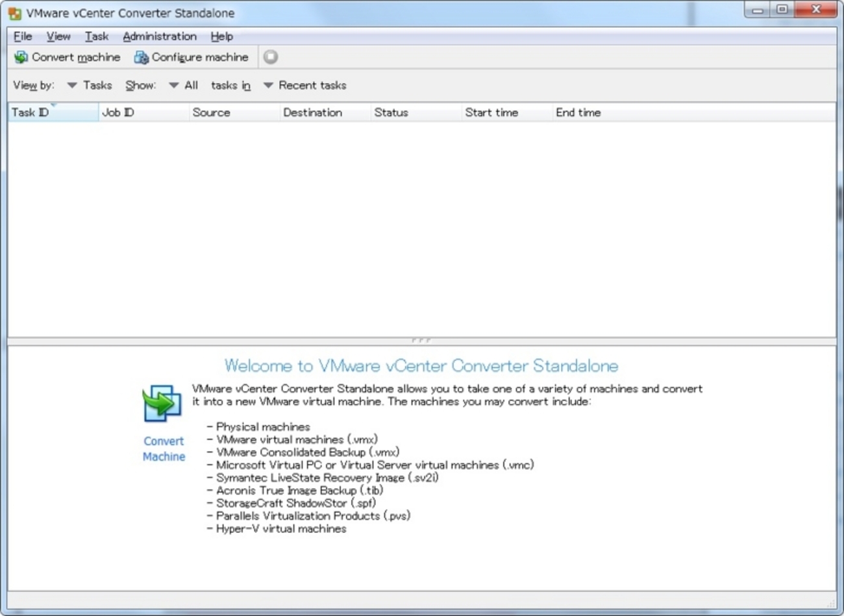Minimize the vCenter Converter window
The image size is (844, 616).
pos(757,10)
